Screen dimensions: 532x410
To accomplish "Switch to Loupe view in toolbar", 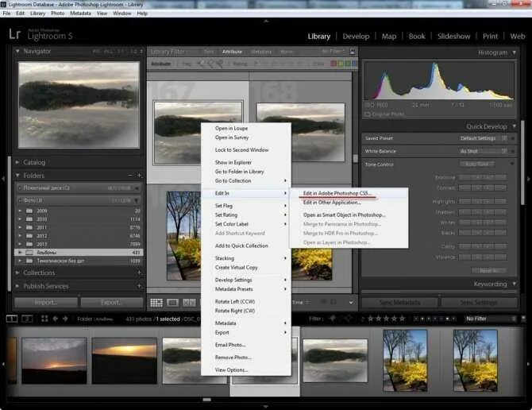I will pyautogui.click(x=172, y=303).
